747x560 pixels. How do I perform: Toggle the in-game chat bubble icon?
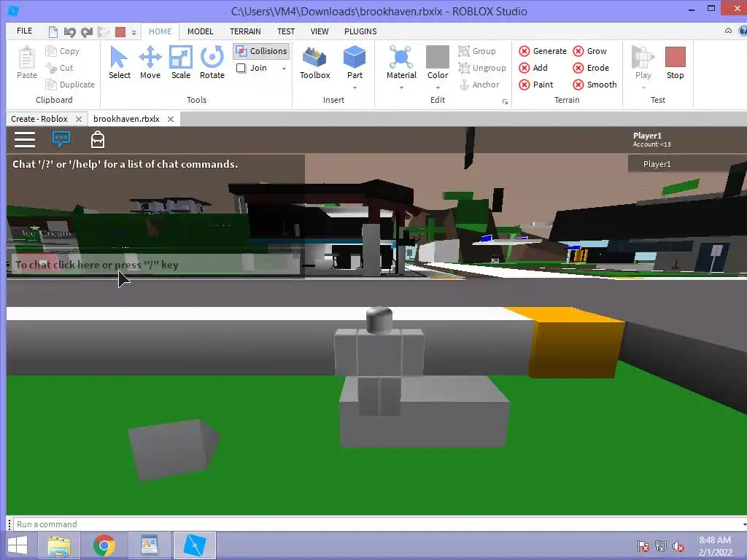(x=61, y=139)
